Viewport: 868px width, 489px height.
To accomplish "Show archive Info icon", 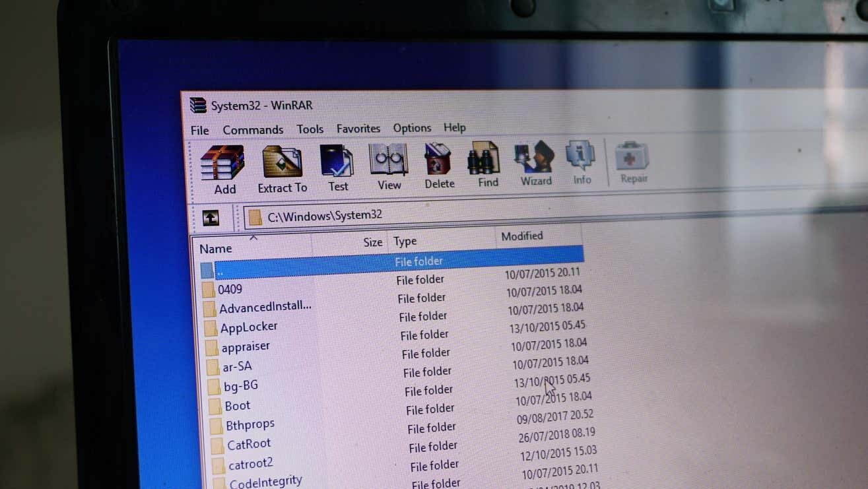I will pyautogui.click(x=580, y=156).
